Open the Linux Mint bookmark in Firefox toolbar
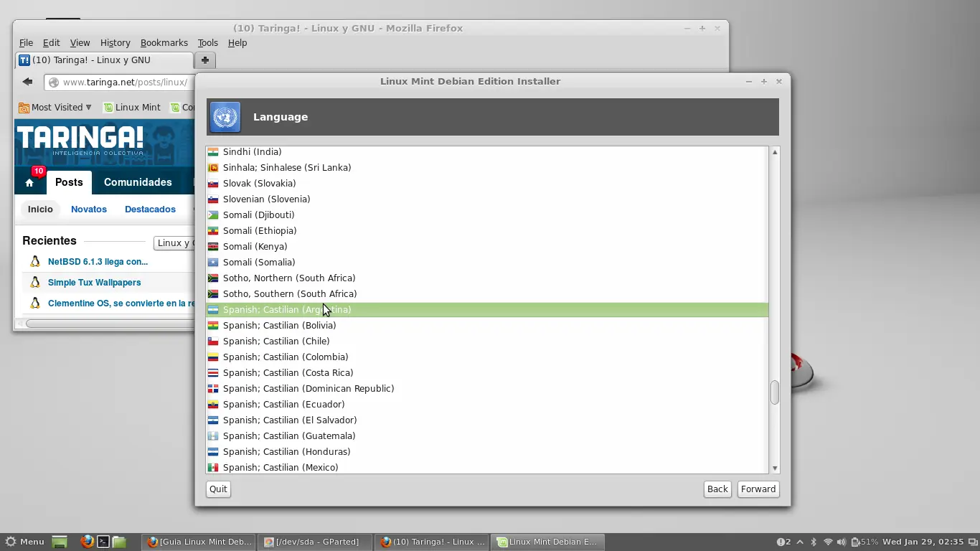The width and height of the screenshot is (980, 551). (132, 108)
